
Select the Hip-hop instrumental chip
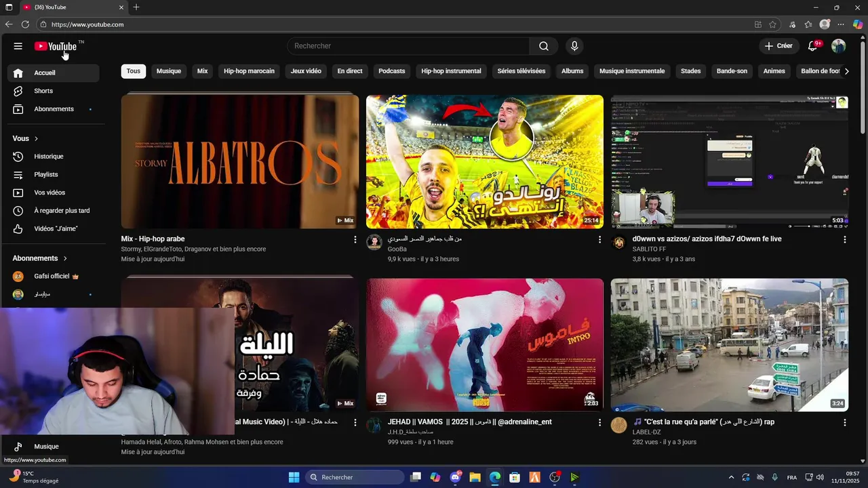point(451,71)
